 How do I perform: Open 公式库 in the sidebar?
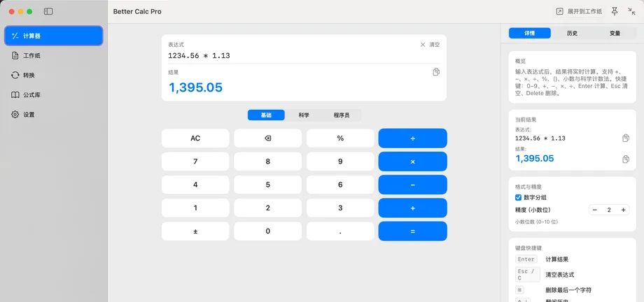pyautogui.click(x=54, y=95)
